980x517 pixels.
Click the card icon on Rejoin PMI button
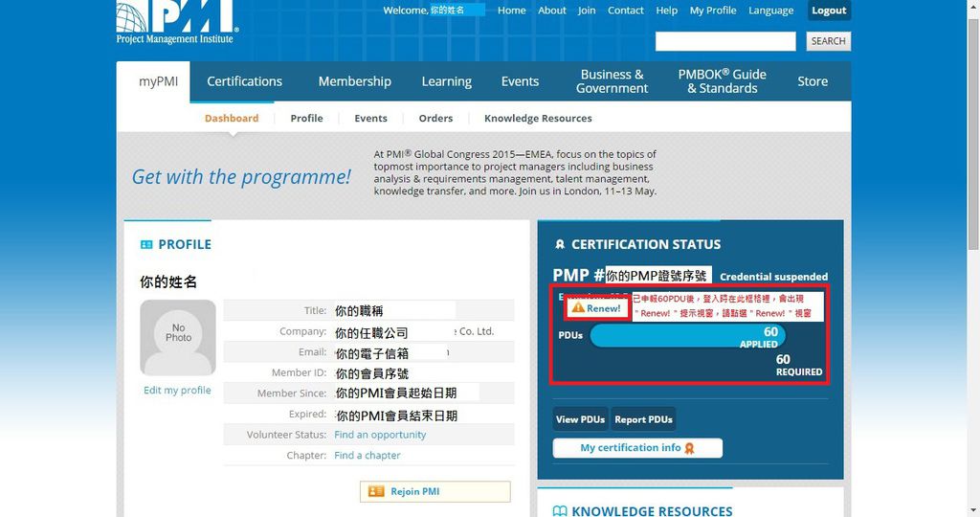(x=376, y=491)
